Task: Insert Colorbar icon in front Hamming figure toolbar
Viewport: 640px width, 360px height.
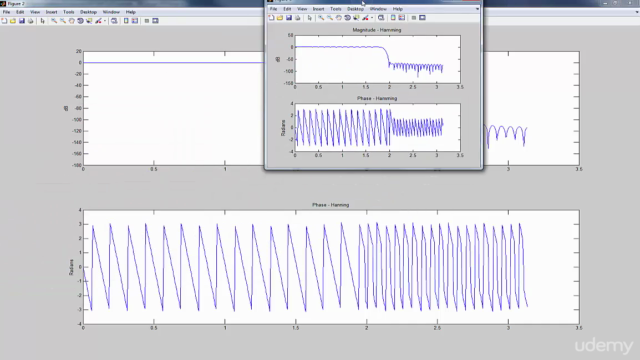Action: point(393,18)
